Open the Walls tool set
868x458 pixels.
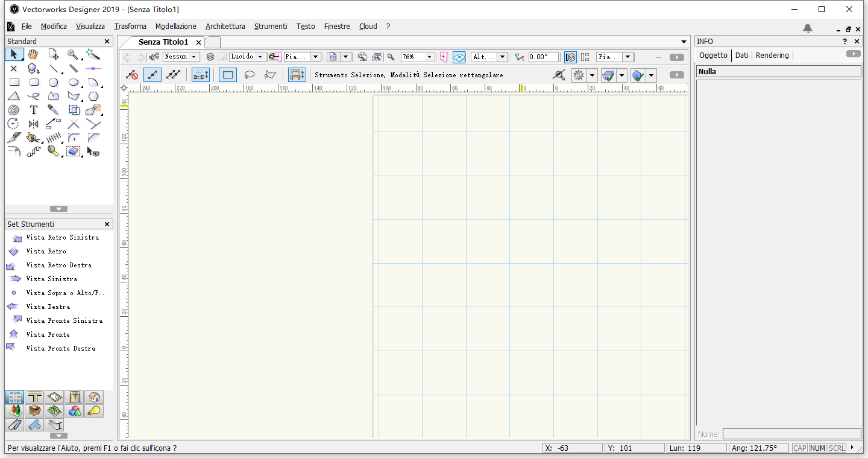coord(35,397)
